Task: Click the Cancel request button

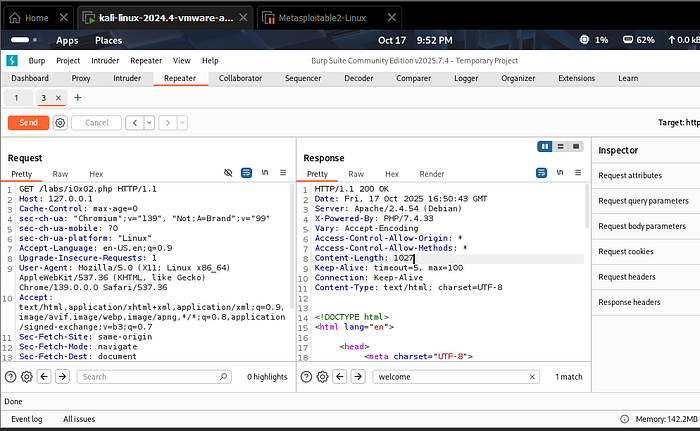Action: (96, 123)
